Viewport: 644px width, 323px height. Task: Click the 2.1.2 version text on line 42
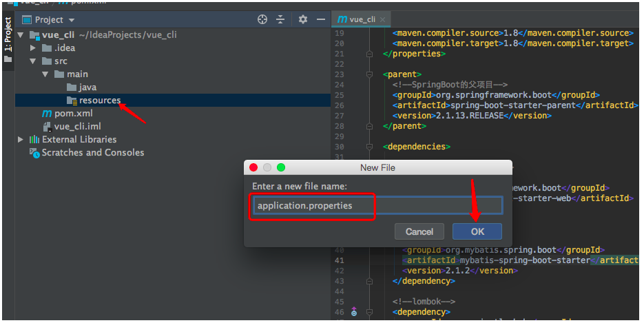pos(457,271)
